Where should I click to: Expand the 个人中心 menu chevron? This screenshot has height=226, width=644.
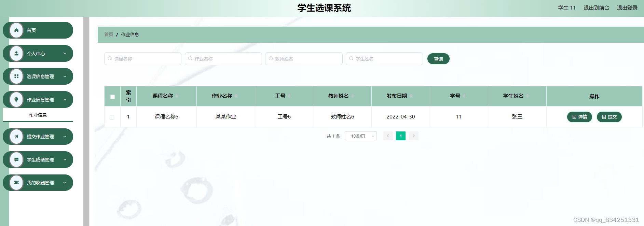(65, 53)
